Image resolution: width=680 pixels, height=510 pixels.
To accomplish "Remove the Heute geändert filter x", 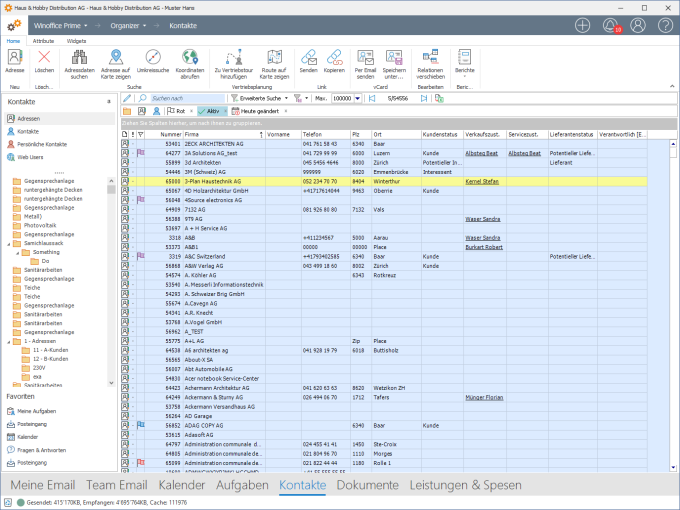I will 286,111.
